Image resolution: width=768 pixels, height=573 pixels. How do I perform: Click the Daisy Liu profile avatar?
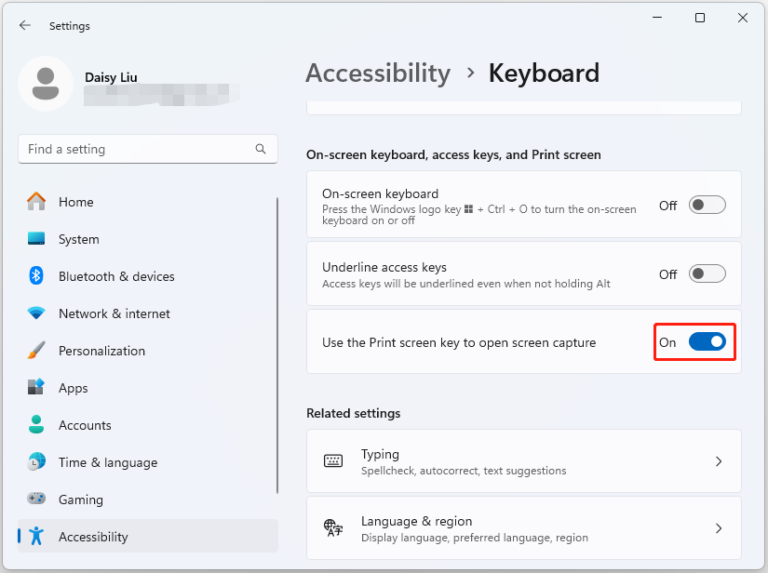click(x=45, y=84)
